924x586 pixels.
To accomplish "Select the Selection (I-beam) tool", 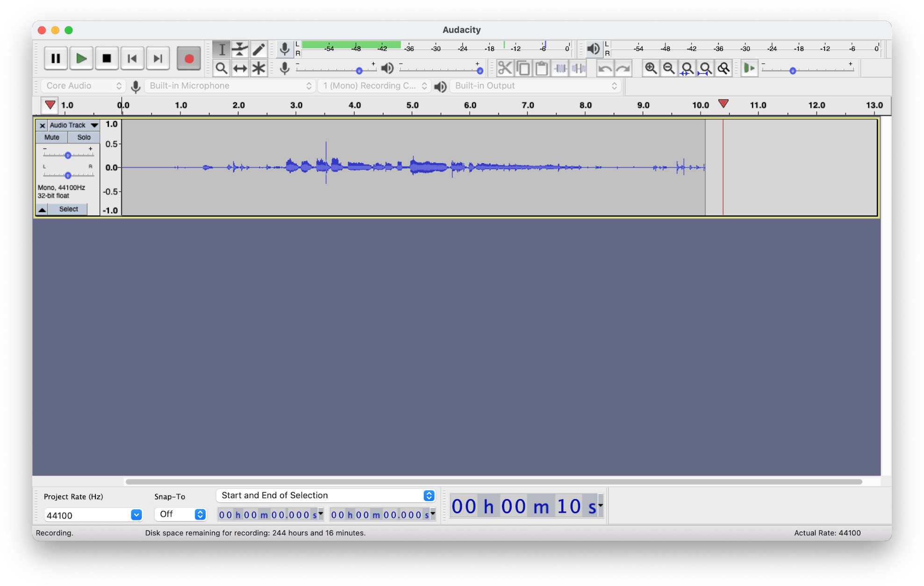I will tap(222, 49).
